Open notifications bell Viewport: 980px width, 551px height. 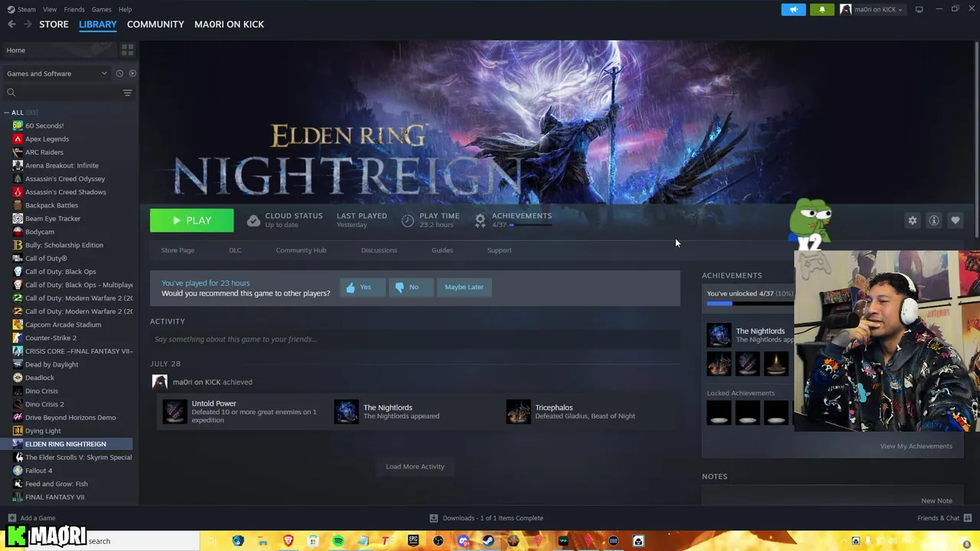click(x=822, y=9)
